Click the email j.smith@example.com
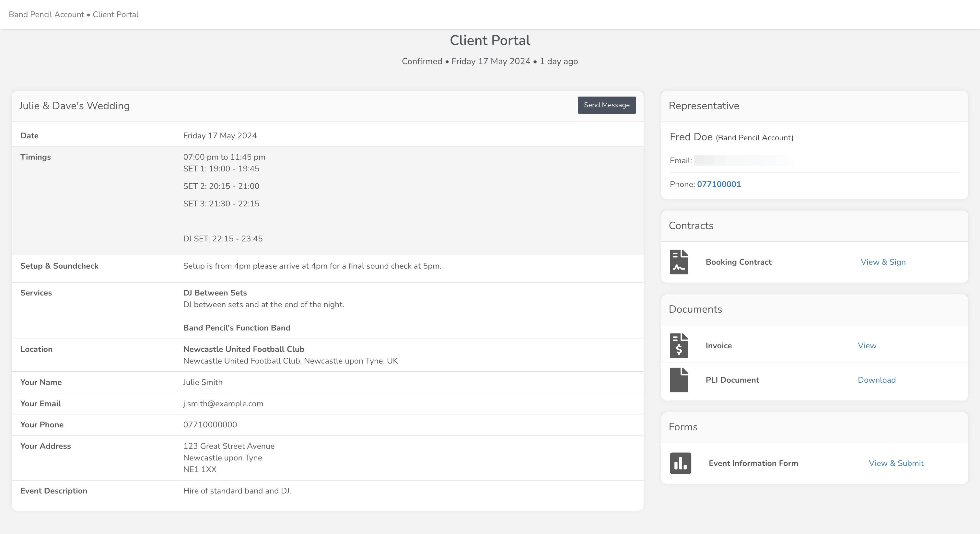 (223, 403)
